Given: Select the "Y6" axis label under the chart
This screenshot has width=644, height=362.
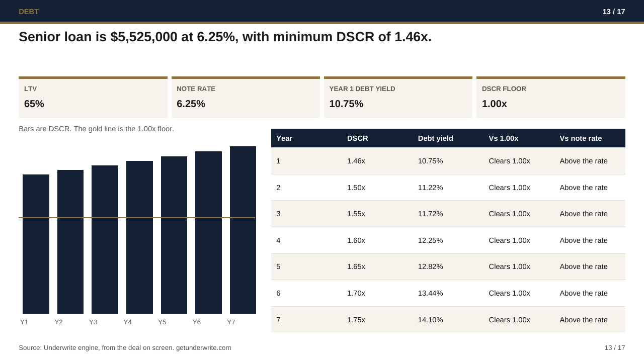Looking at the screenshot, I should tap(197, 322).
